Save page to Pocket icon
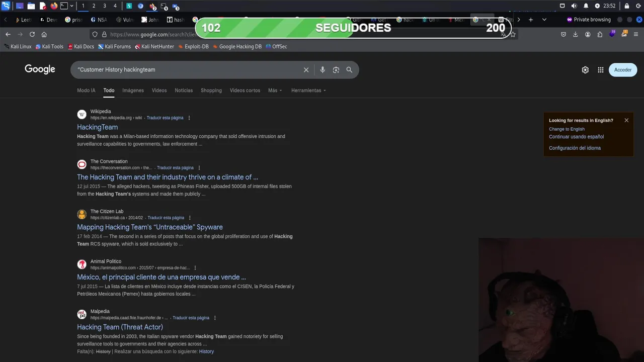This screenshot has width=644, height=362. pyautogui.click(x=563, y=34)
